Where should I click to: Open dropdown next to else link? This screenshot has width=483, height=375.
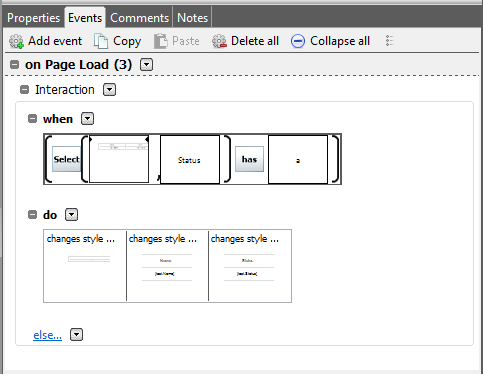click(76, 334)
